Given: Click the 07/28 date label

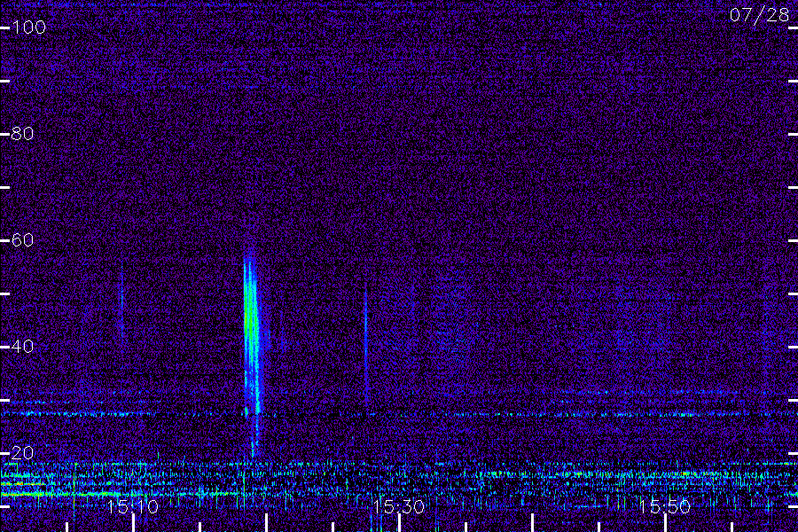Looking at the screenshot, I should (759, 15).
